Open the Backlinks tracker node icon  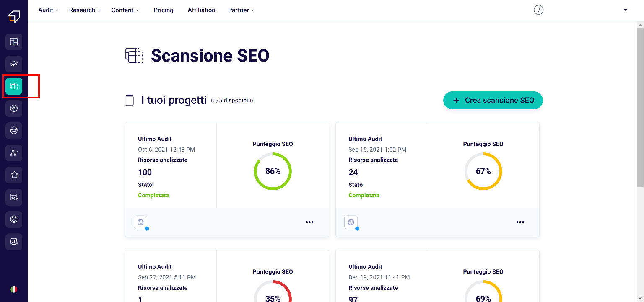pos(14,153)
